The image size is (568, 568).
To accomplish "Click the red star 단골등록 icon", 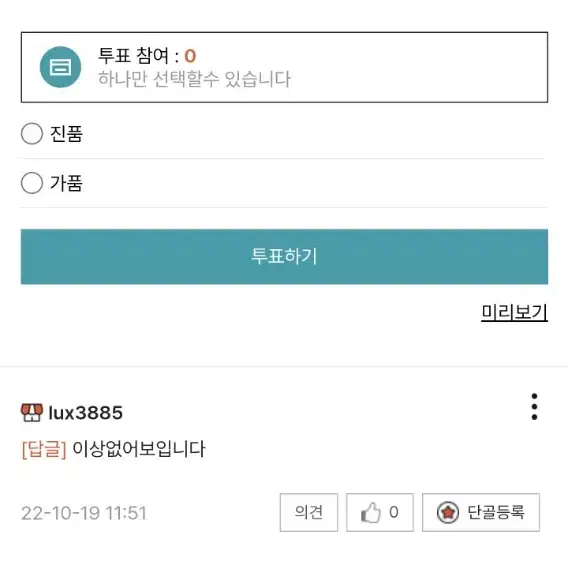I will [x=448, y=512].
